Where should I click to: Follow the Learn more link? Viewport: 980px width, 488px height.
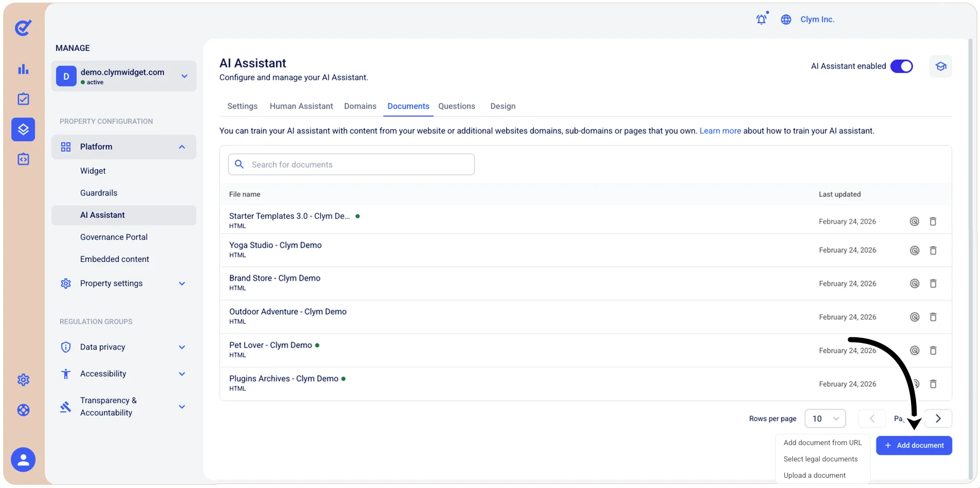(720, 131)
